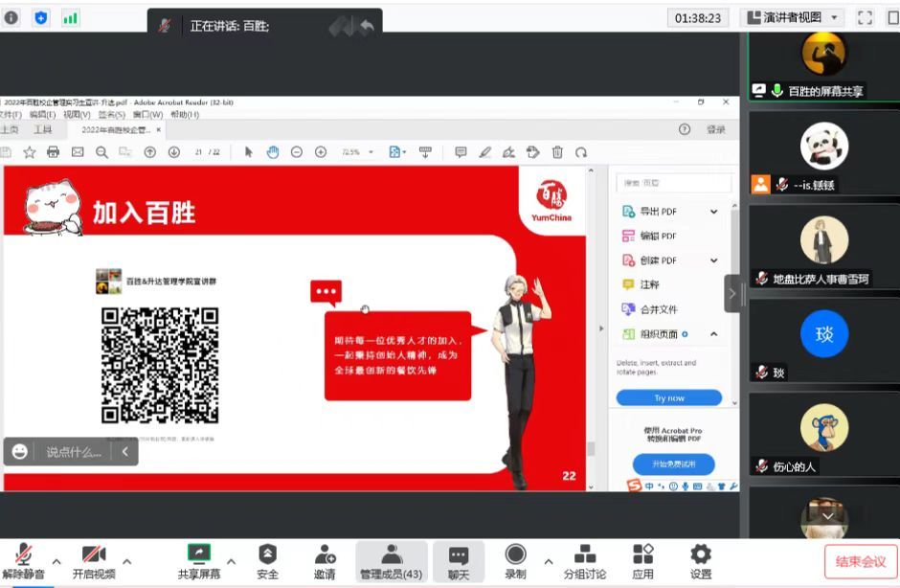The image size is (900, 588).
Task: Click the 结束会议 end meeting button
Action: pyautogui.click(x=860, y=561)
